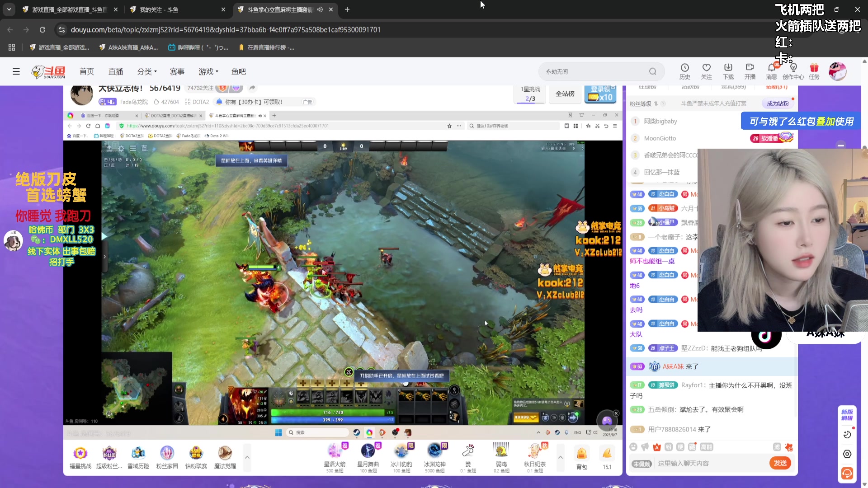Toggle night mode moon icon

point(847,435)
